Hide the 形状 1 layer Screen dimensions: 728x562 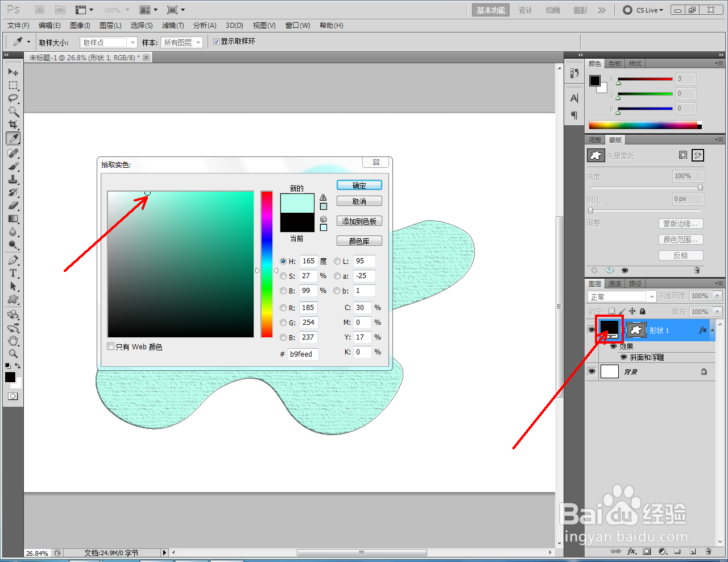point(591,330)
